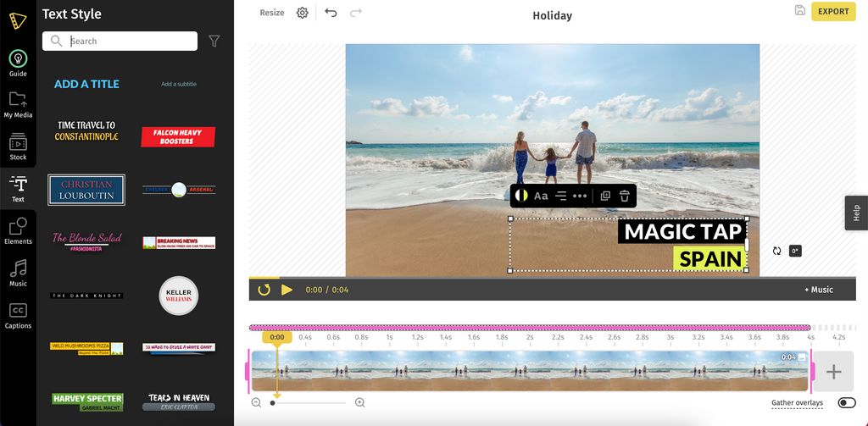Choose 'Falcon Heavy Boosters' text style
The width and height of the screenshot is (868, 426).
click(178, 136)
